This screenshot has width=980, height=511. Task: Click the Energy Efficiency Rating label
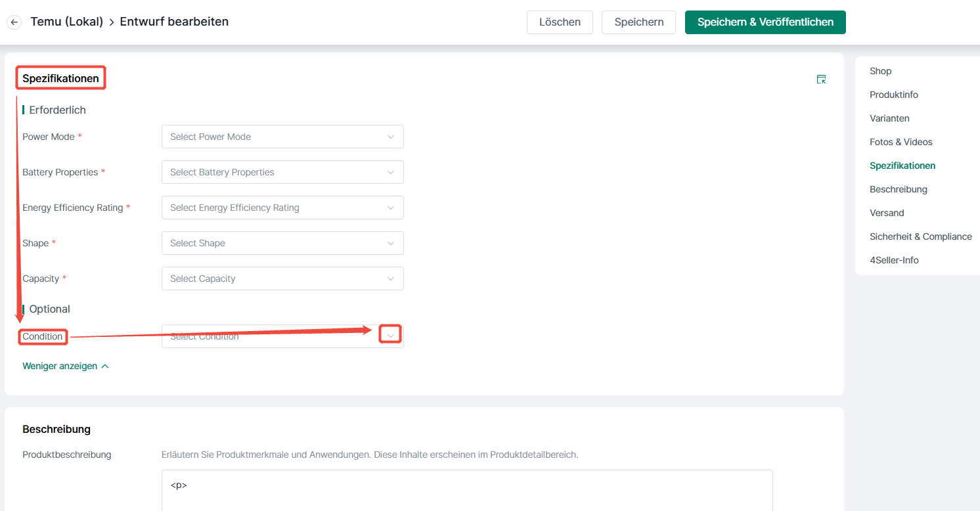(x=73, y=208)
